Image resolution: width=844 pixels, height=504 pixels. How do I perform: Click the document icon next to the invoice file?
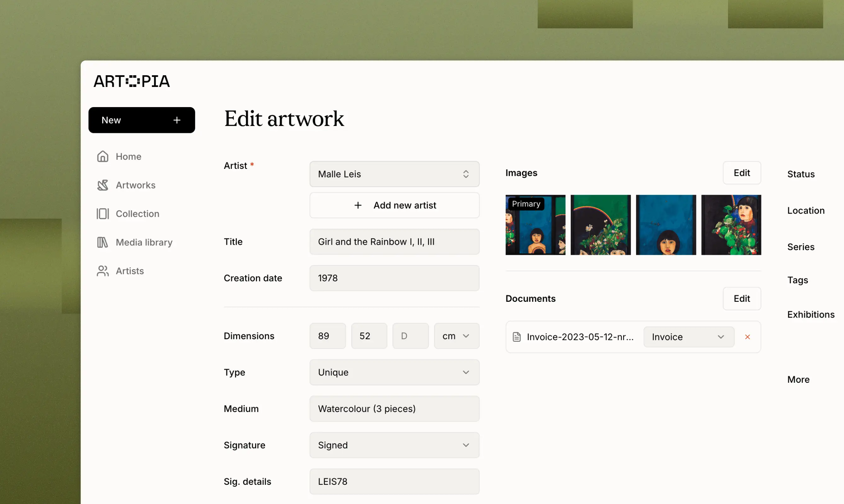pyautogui.click(x=517, y=336)
